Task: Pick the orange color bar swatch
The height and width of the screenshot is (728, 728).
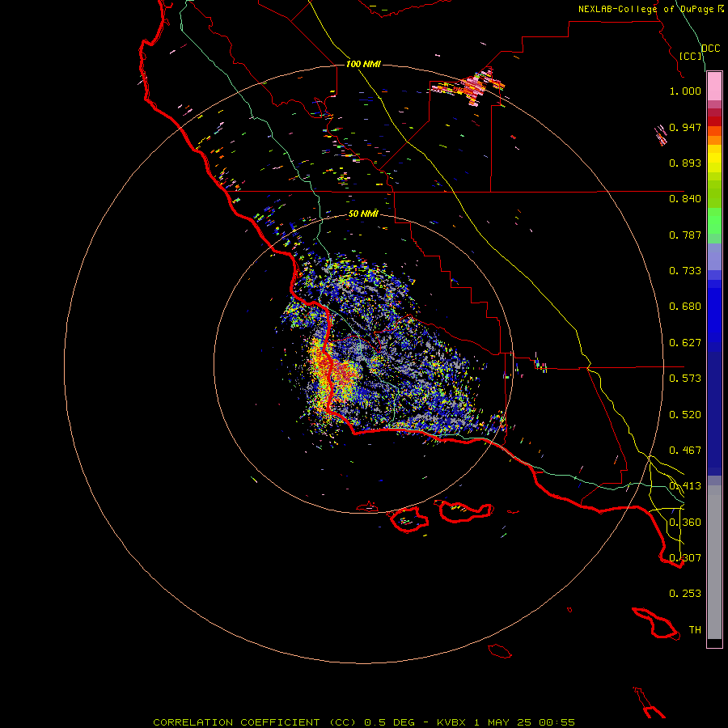Action: point(714,140)
